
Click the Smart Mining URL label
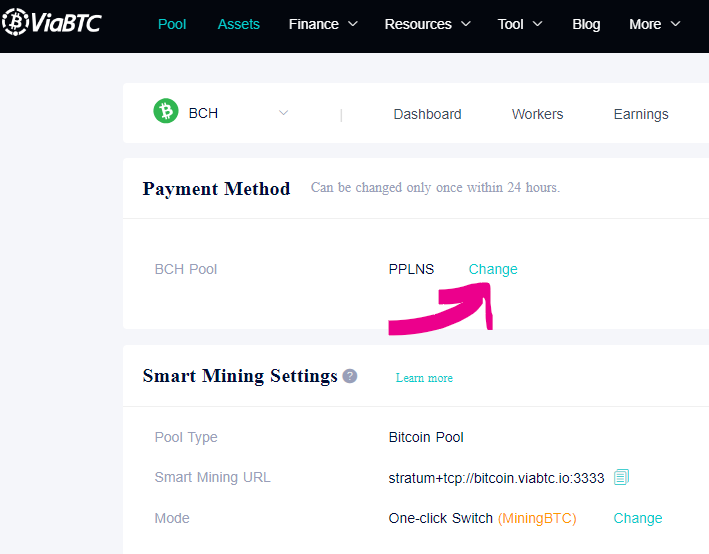coord(213,477)
